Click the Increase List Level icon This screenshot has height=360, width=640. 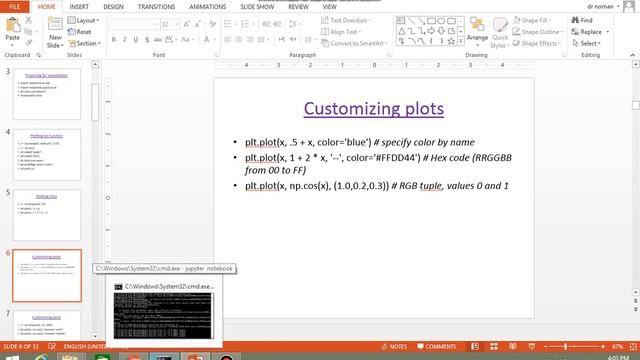(x=278, y=24)
